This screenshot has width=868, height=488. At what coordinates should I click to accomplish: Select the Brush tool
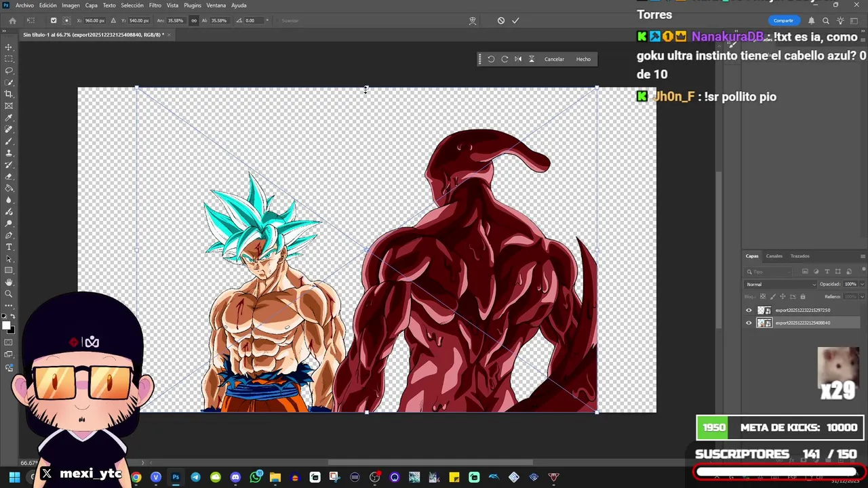click(9, 141)
